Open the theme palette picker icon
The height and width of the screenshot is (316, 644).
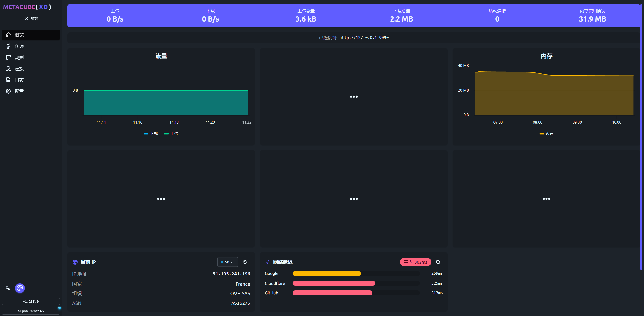click(20, 288)
